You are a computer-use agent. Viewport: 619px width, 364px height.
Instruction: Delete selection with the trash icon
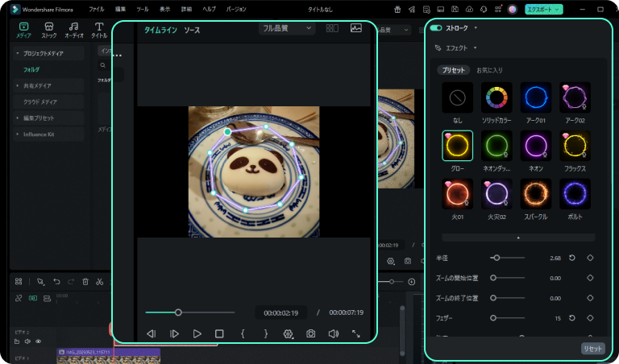[85, 282]
